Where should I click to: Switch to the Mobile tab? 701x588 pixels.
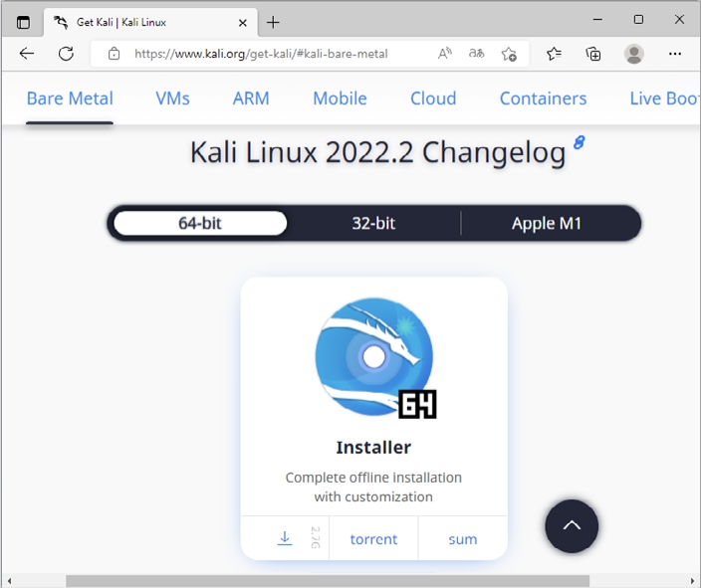340,98
